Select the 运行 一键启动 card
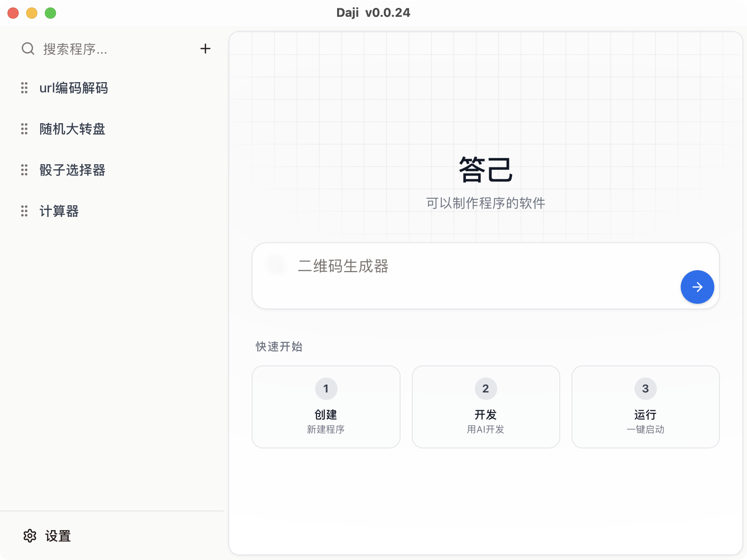Screen dimensions: 747x560 (646, 407)
